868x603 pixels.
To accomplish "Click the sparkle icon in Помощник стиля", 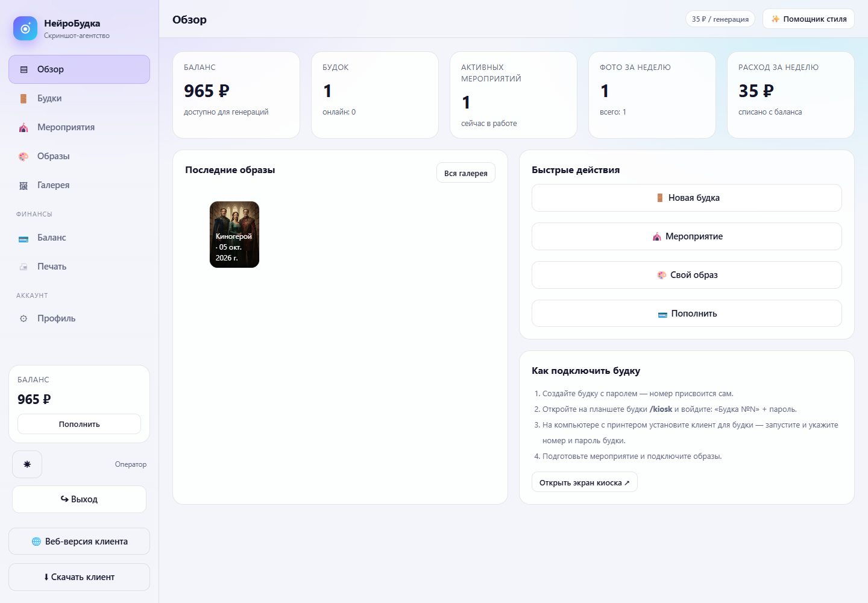I will [775, 19].
